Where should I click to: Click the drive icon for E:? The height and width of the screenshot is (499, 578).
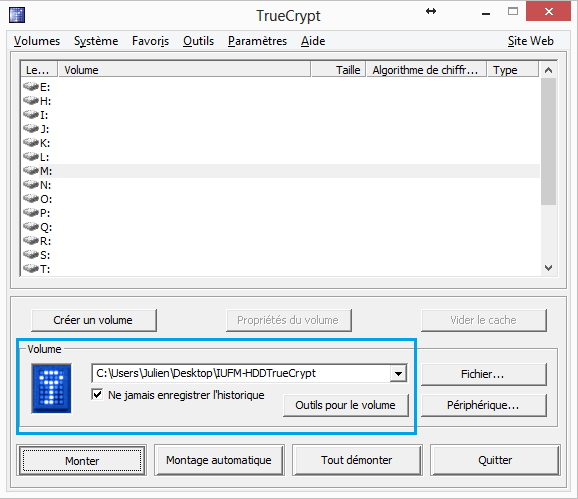pyautogui.click(x=31, y=87)
